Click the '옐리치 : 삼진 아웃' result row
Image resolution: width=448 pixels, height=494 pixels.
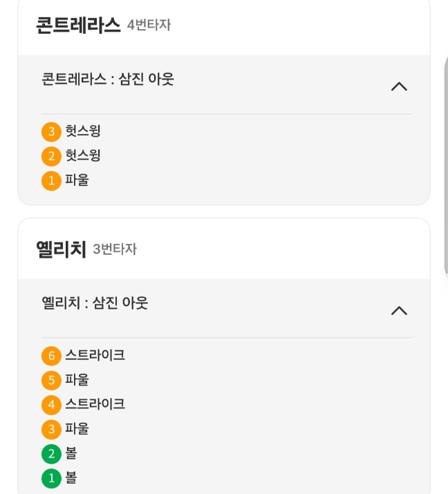pos(95,303)
